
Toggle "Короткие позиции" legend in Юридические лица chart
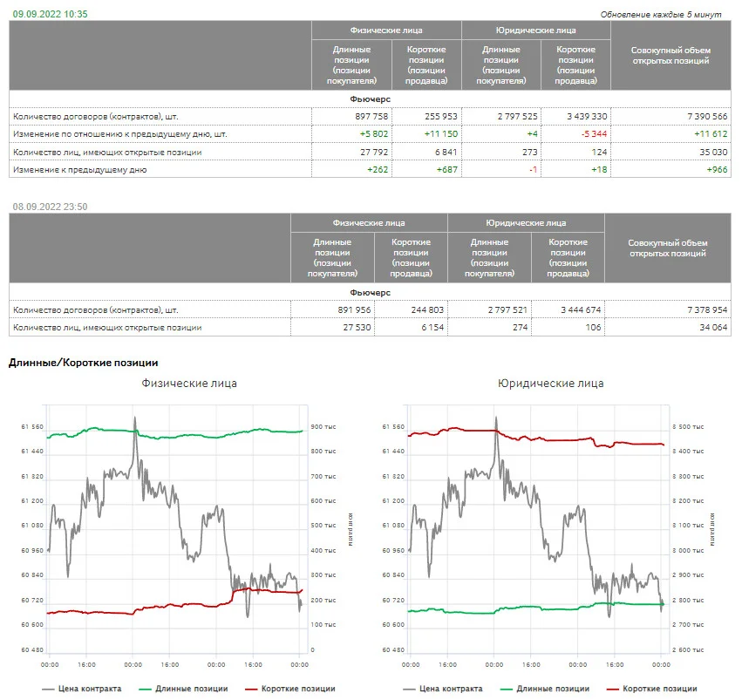pyautogui.click(x=652, y=689)
